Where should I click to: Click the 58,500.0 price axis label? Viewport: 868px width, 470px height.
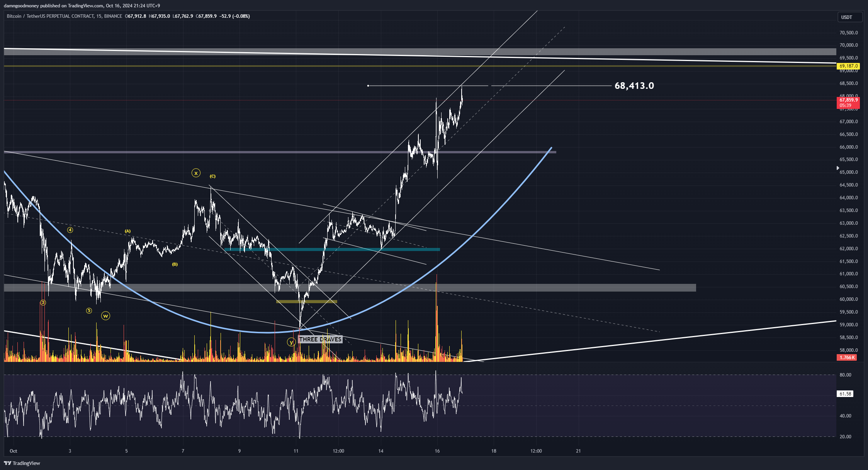(849, 337)
